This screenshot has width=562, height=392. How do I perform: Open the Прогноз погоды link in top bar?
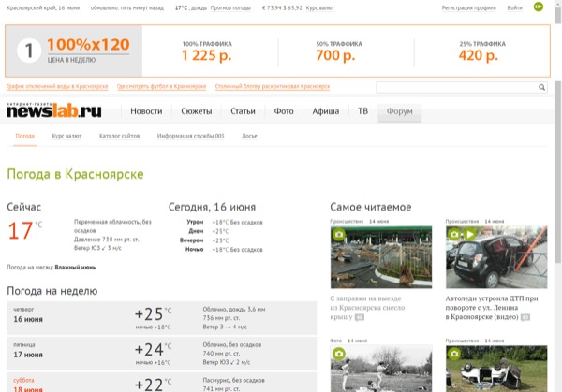[233, 7]
